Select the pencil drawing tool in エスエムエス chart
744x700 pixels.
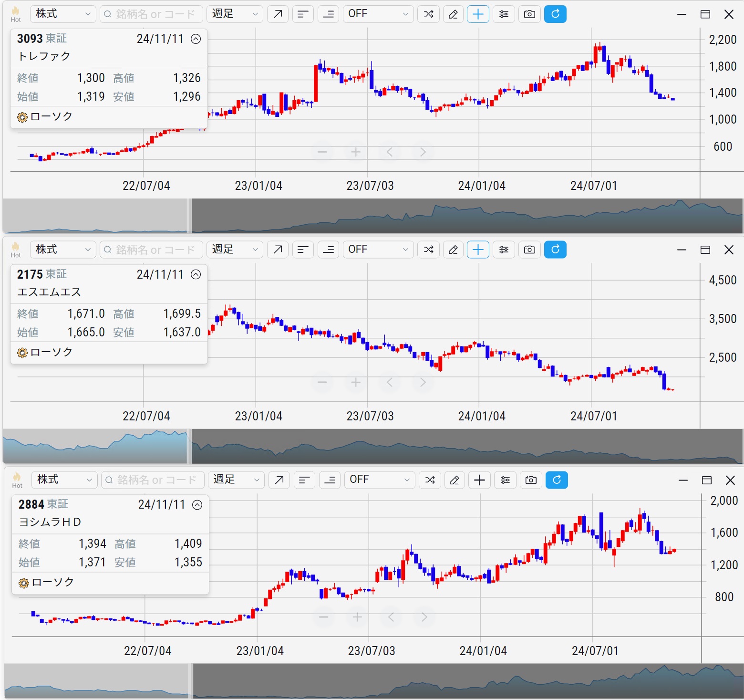(x=453, y=250)
